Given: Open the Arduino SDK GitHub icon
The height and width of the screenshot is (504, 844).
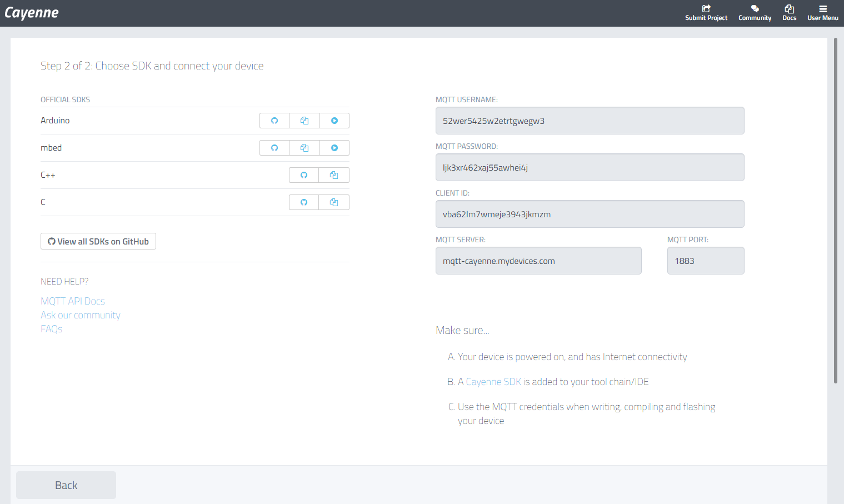Looking at the screenshot, I should tap(274, 121).
